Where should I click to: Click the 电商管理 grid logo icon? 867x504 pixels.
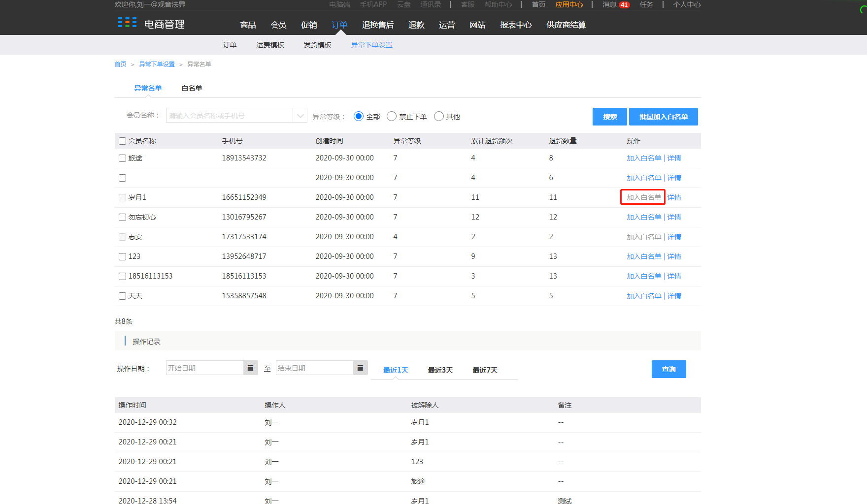(x=127, y=23)
